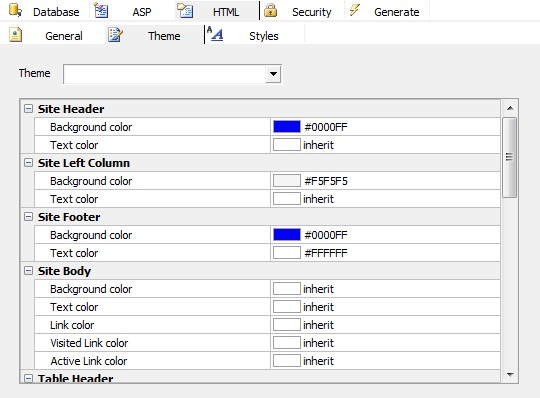
Task: Click Site Left Column background color swatch
Action: tap(287, 181)
